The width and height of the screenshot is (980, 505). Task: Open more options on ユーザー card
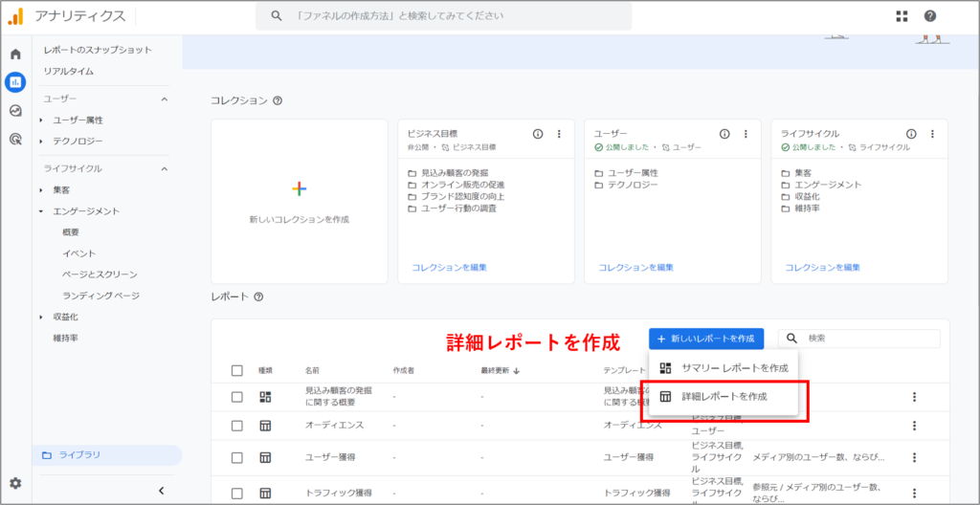click(x=746, y=134)
